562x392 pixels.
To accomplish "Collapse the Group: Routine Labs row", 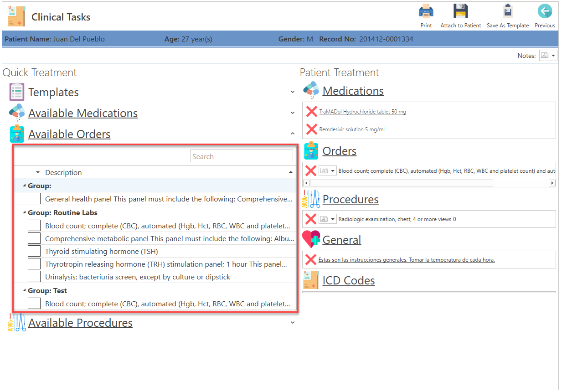I will pos(24,212).
